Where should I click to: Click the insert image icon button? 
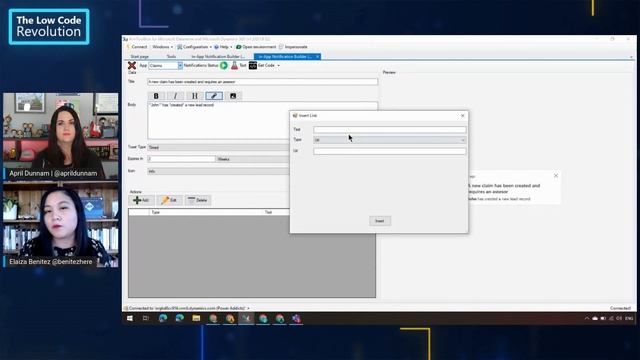233,96
